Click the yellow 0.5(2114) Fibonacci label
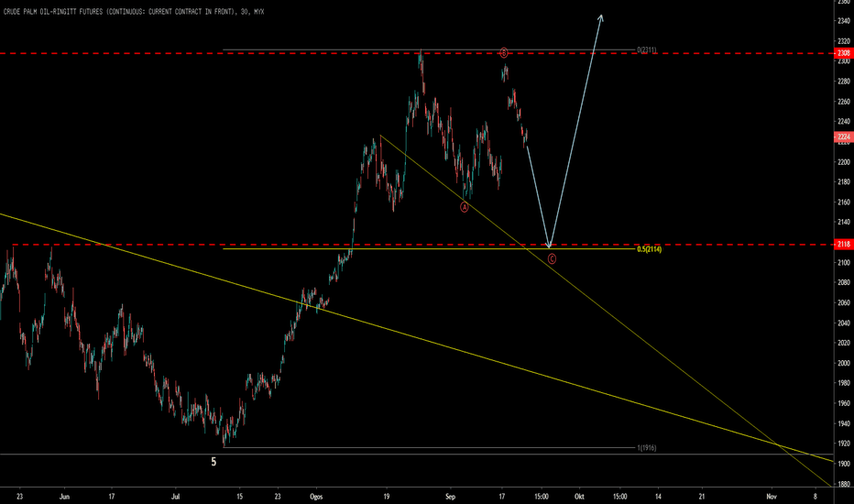The width and height of the screenshot is (854, 504). [650, 249]
